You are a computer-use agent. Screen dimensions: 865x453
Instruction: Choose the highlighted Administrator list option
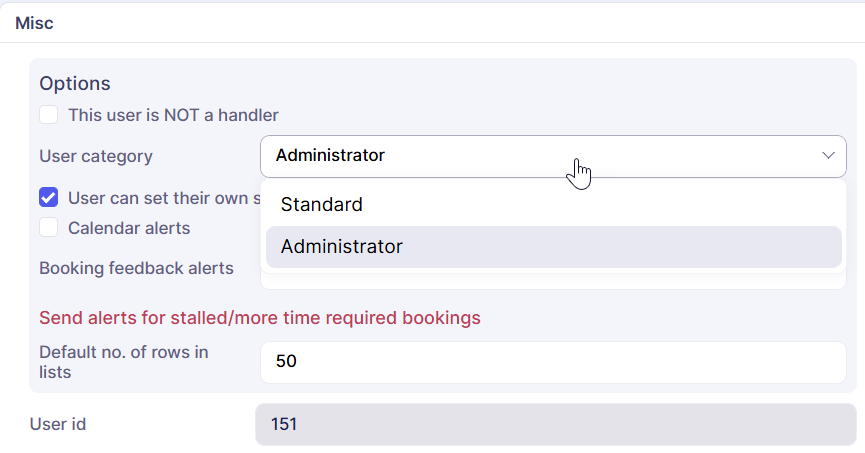(x=342, y=246)
